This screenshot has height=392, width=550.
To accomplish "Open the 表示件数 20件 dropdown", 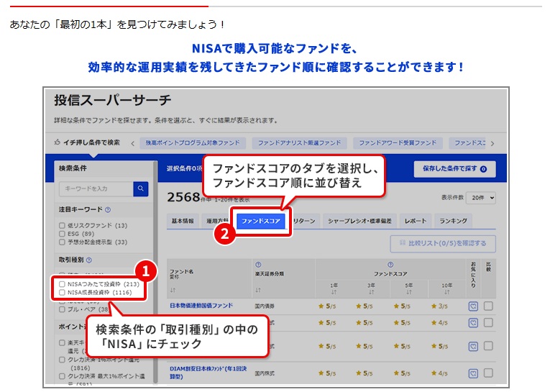I will point(480,196).
